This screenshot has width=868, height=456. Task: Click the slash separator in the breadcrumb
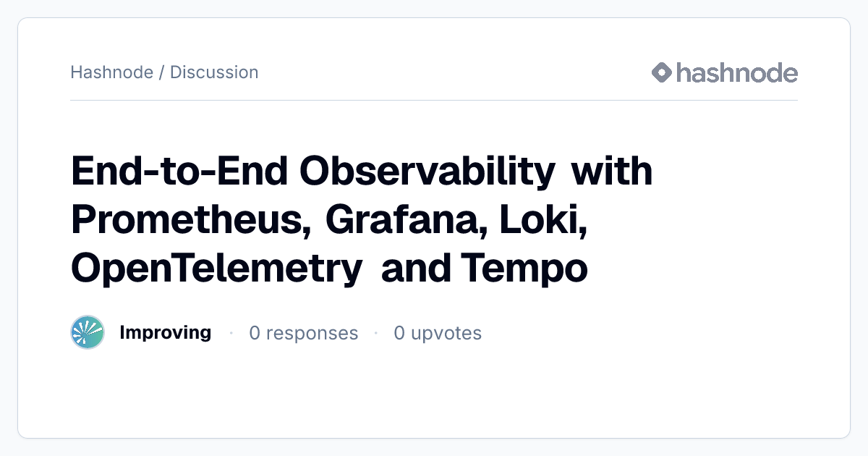coord(161,72)
